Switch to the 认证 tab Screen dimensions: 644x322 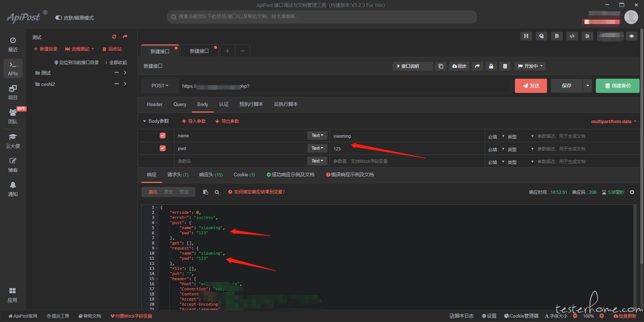(224, 104)
